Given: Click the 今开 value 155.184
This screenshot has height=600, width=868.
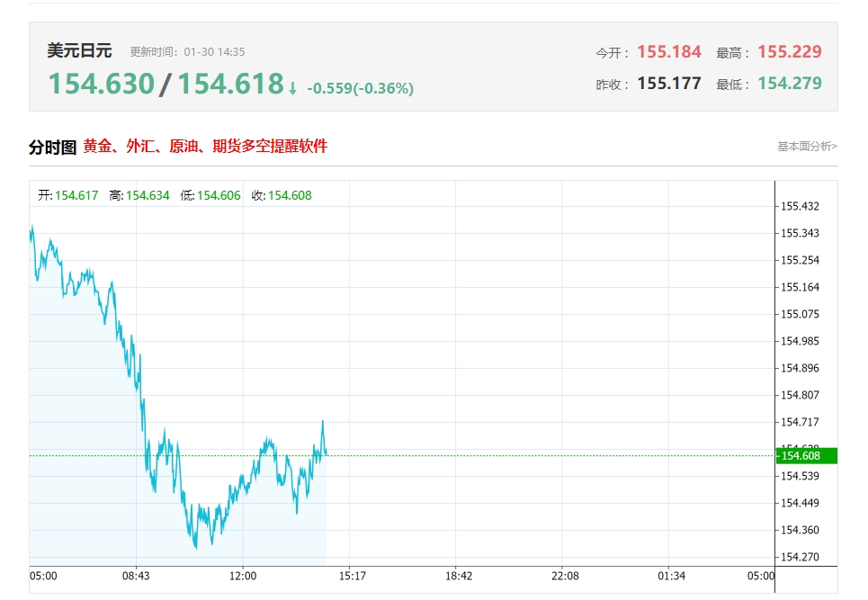Looking at the screenshot, I should [669, 52].
